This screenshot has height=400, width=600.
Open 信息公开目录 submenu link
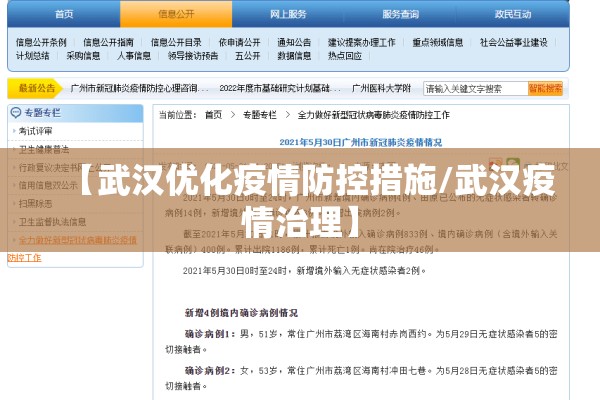click(x=176, y=42)
